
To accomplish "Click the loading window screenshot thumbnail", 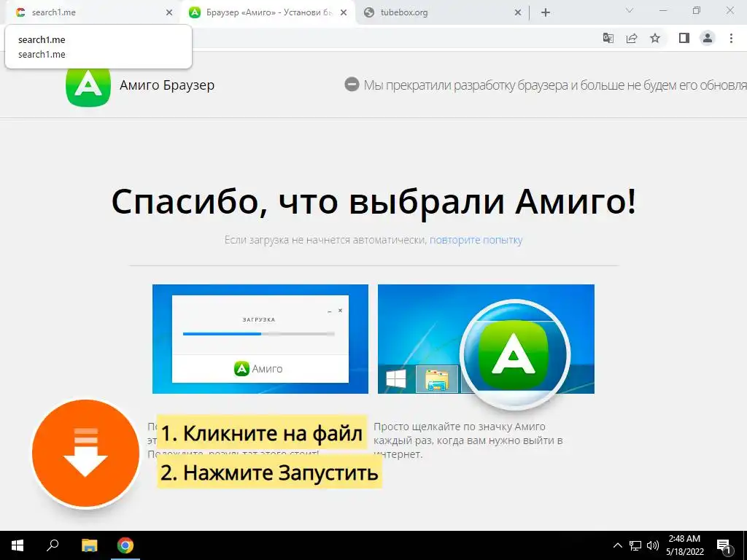I will 260,339.
